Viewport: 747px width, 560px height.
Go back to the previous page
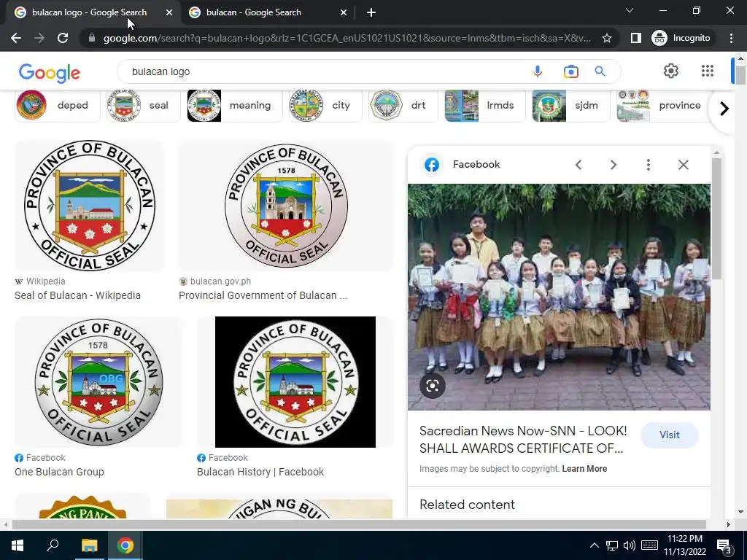[x=16, y=38]
